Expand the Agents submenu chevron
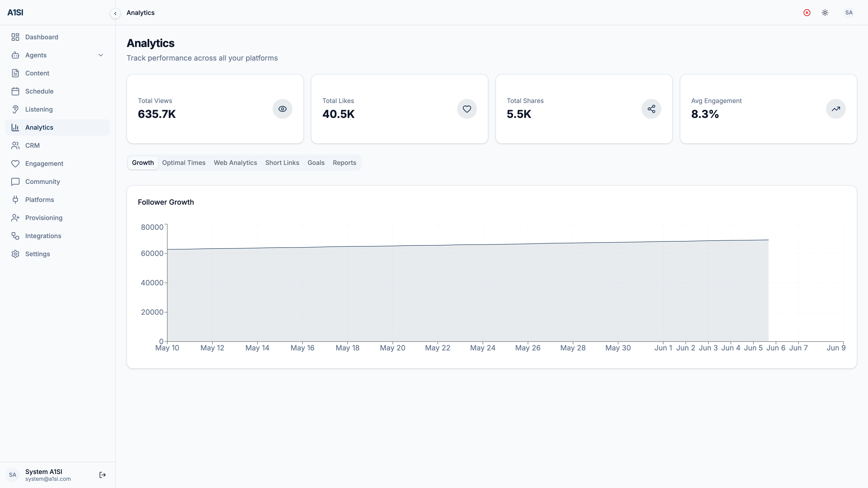This screenshot has width=868, height=488. (101, 55)
